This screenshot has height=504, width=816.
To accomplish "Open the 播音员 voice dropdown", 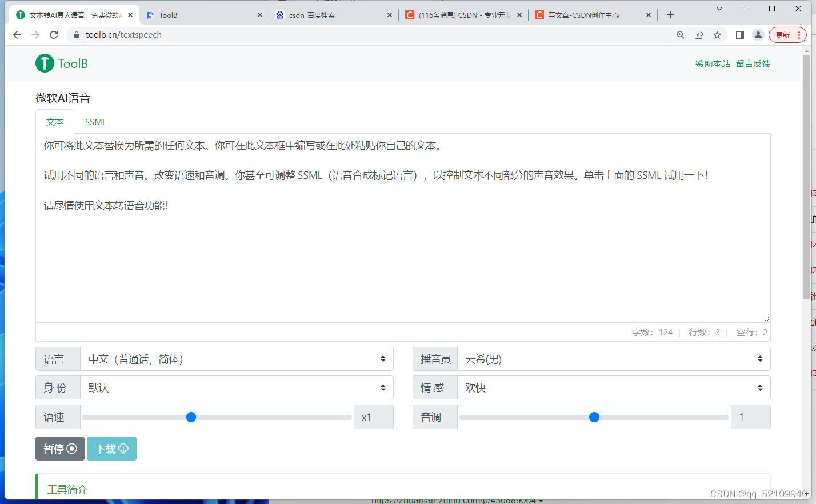I will (614, 359).
